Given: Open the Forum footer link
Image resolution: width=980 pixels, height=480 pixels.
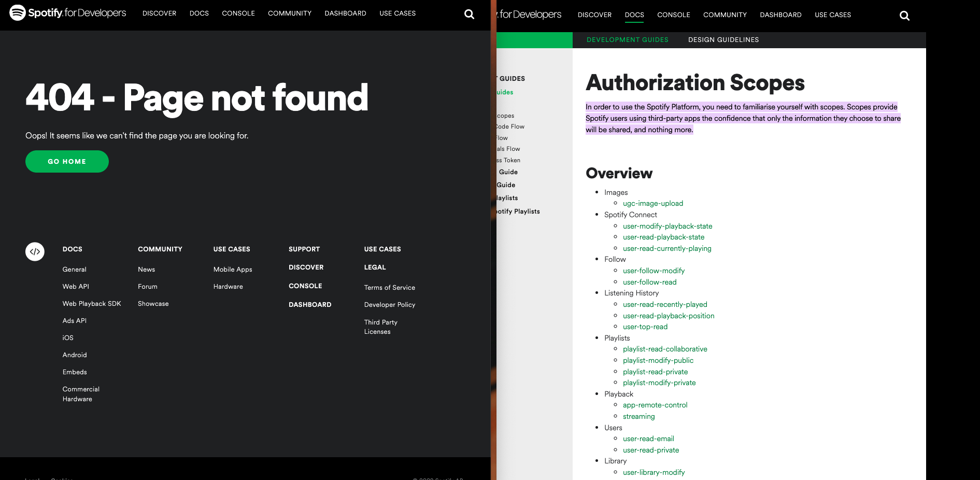Looking at the screenshot, I should coord(148,287).
